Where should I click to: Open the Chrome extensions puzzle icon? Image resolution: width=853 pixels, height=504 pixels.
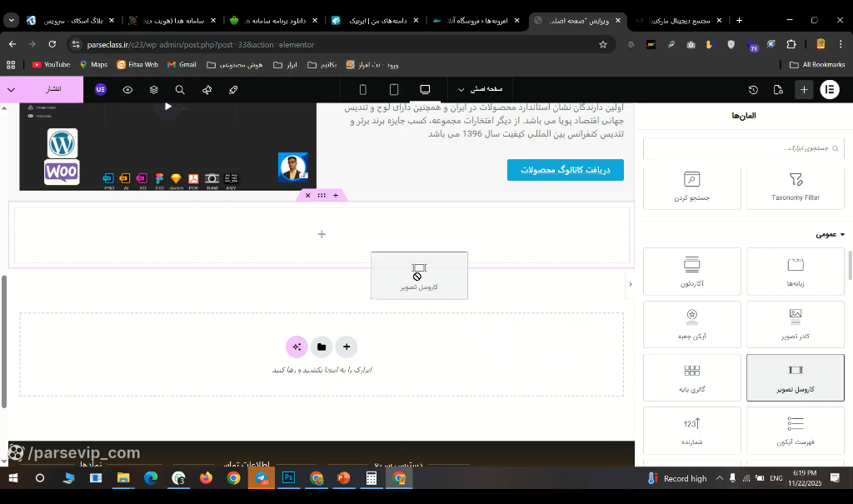point(791,45)
